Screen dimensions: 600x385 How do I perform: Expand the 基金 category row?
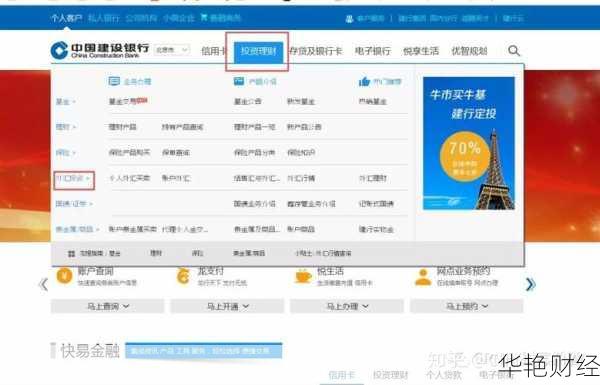coord(65,102)
